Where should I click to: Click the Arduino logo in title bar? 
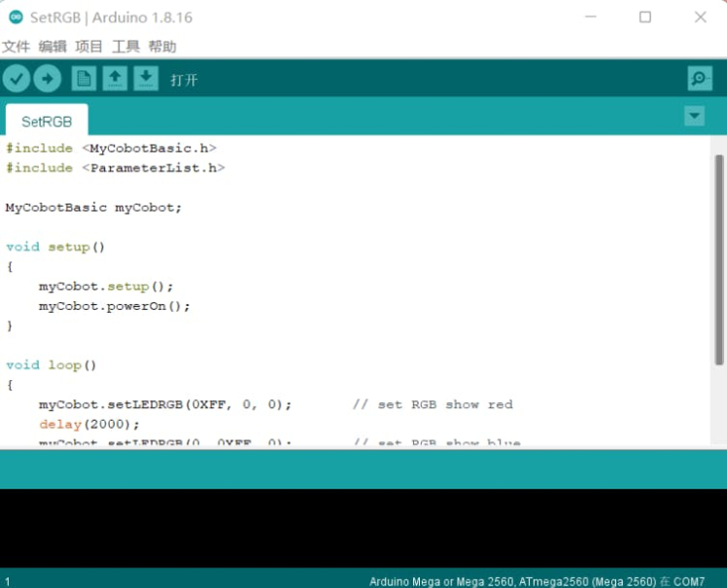[17, 17]
